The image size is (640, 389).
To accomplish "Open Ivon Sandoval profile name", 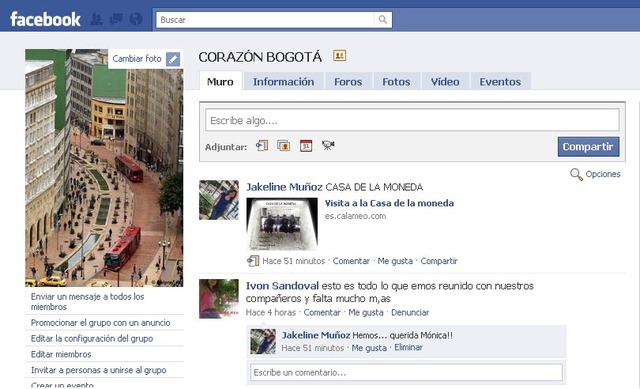I will [282, 286].
